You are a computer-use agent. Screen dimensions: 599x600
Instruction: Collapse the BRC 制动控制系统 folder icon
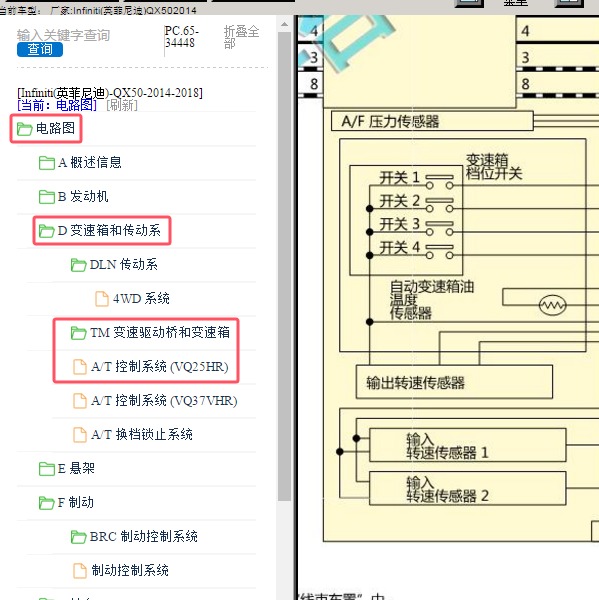click(x=78, y=537)
